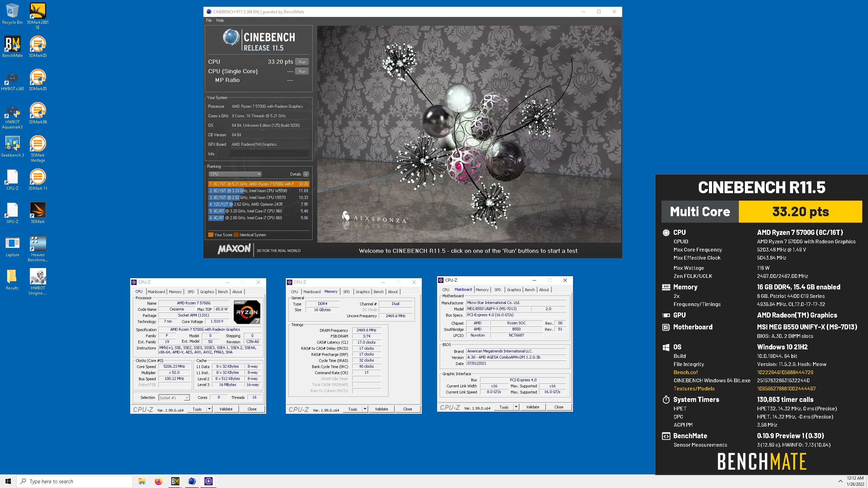The image size is (868, 488).
Task: Click Close in the middle CPU-Z window
Action: tap(408, 409)
